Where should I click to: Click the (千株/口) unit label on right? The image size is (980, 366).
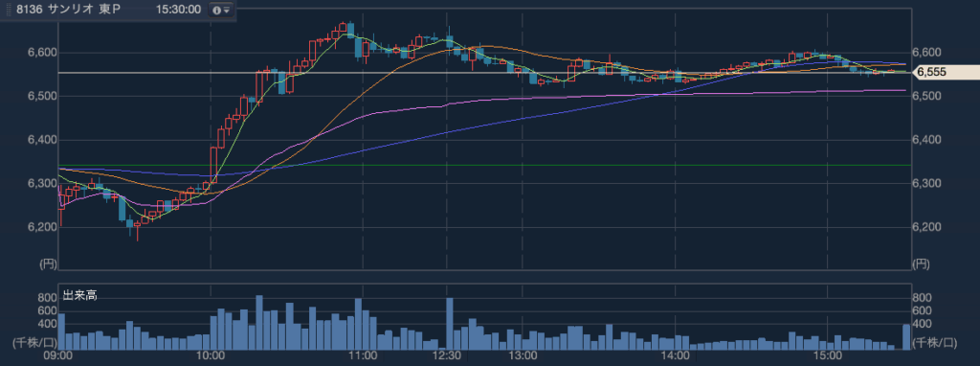(x=935, y=342)
